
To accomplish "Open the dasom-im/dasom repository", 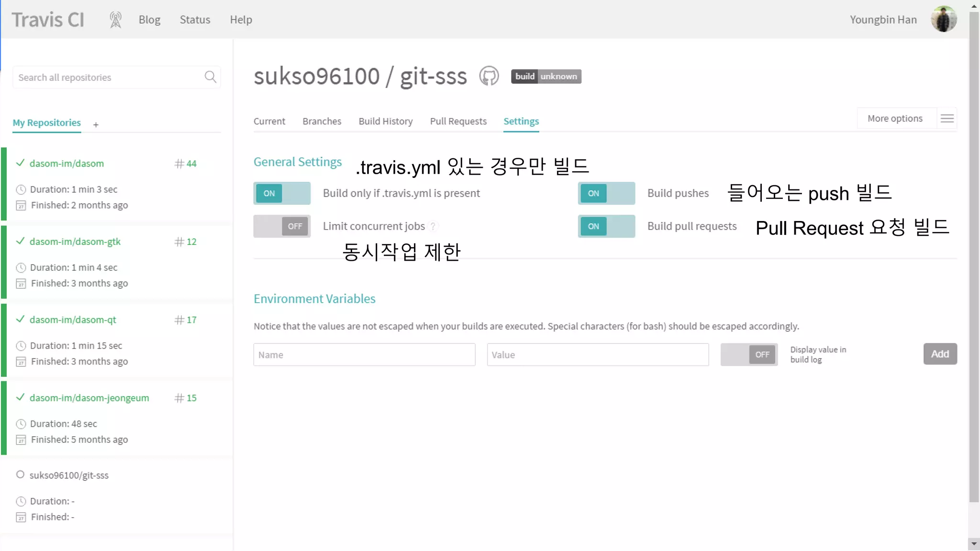I will pyautogui.click(x=67, y=163).
